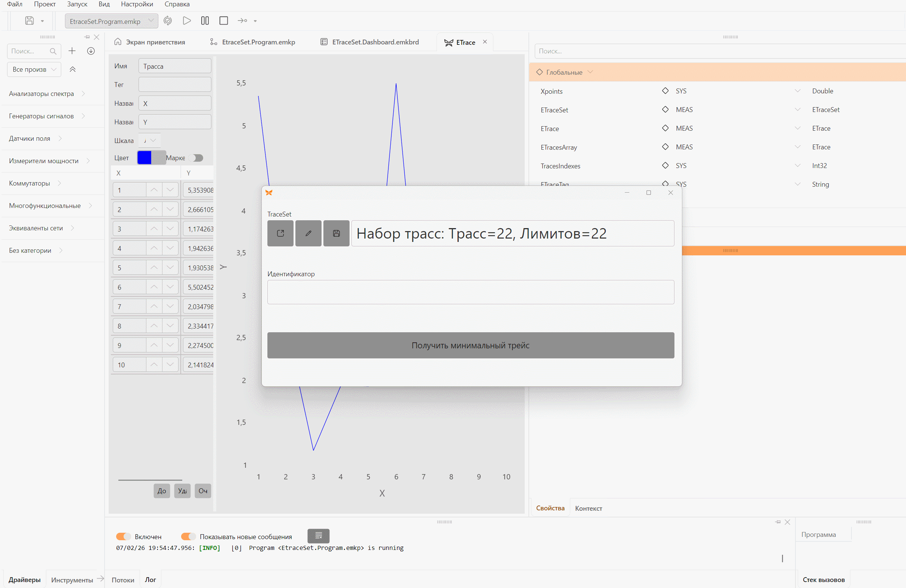906x588 pixels.
Task: Click the floppy save icon in TraceSet
Action: tap(336, 233)
